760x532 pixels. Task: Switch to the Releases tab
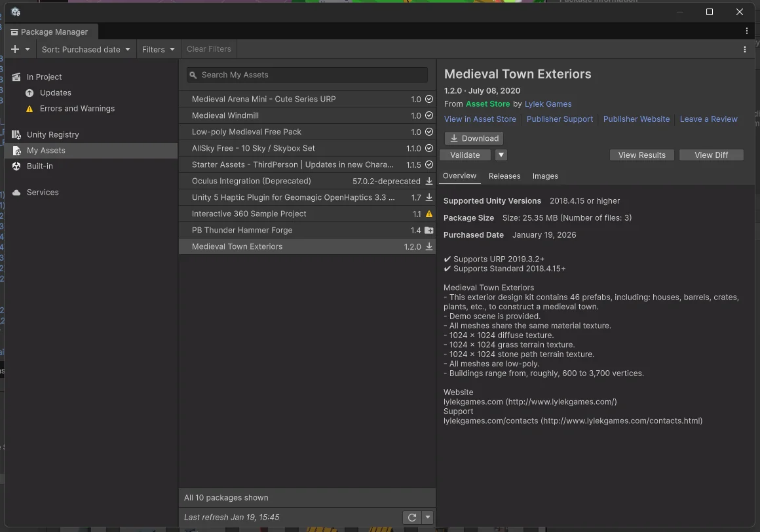click(x=504, y=176)
